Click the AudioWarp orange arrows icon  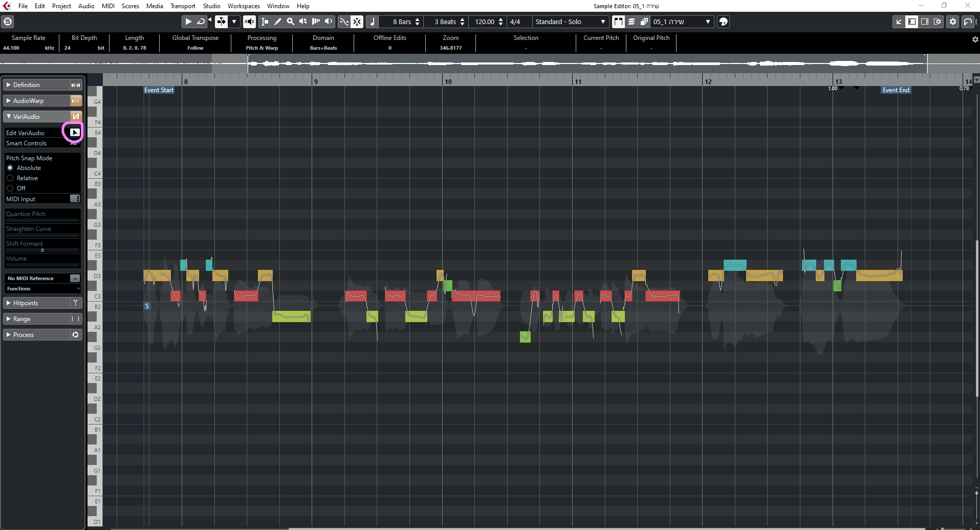coord(76,101)
